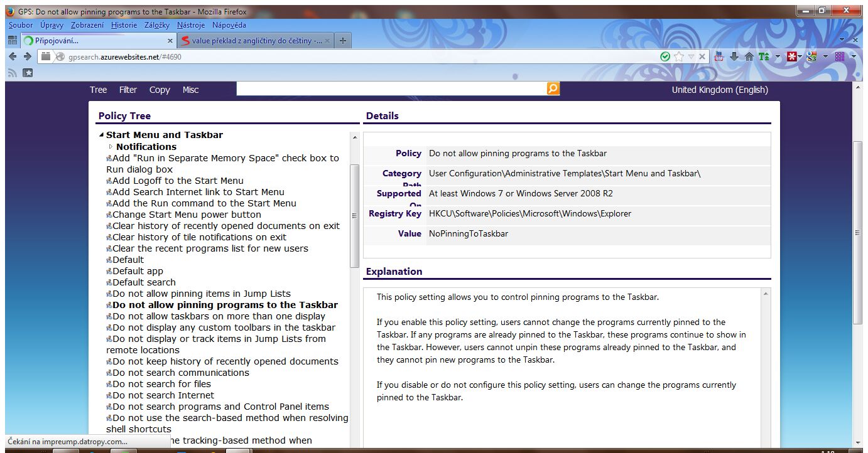Open the Záložky menu
The height and width of the screenshot is (453, 868).
click(156, 25)
